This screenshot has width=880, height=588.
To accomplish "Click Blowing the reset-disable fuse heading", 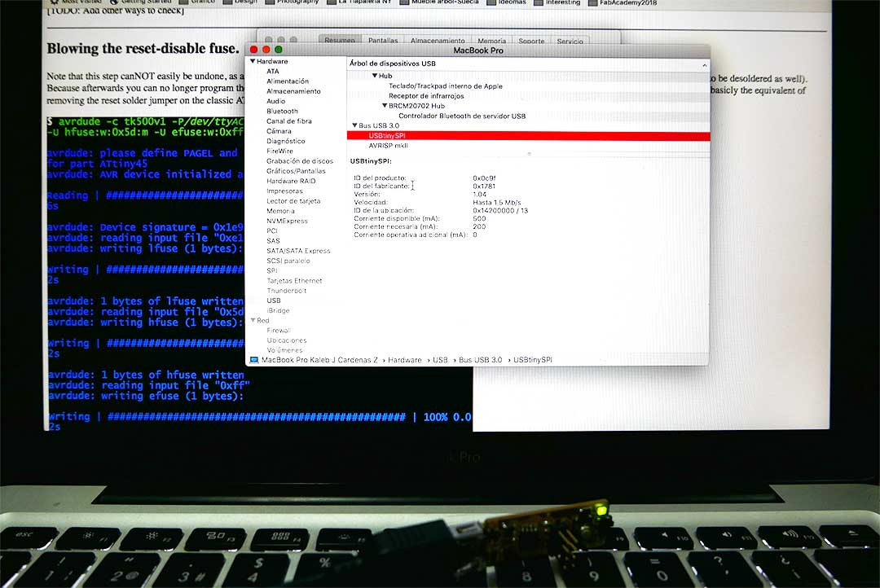I will (143, 49).
